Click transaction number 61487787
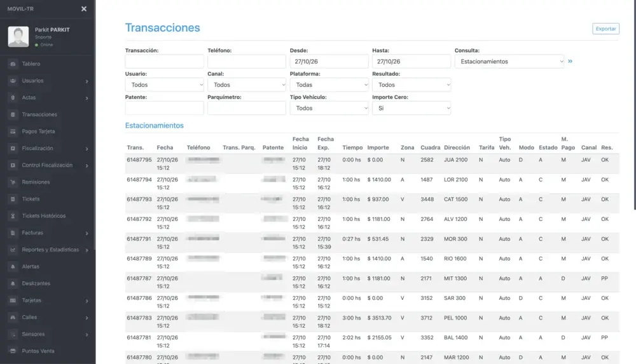636x364 pixels. point(139,278)
